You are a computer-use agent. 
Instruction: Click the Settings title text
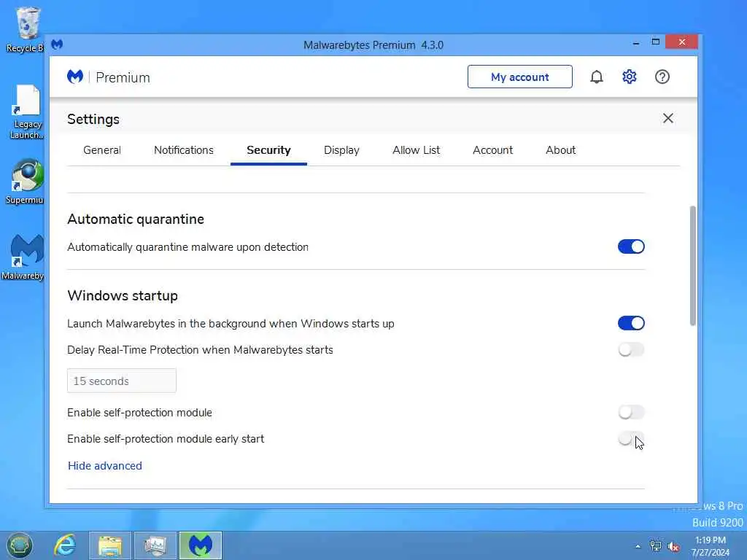tap(93, 119)
